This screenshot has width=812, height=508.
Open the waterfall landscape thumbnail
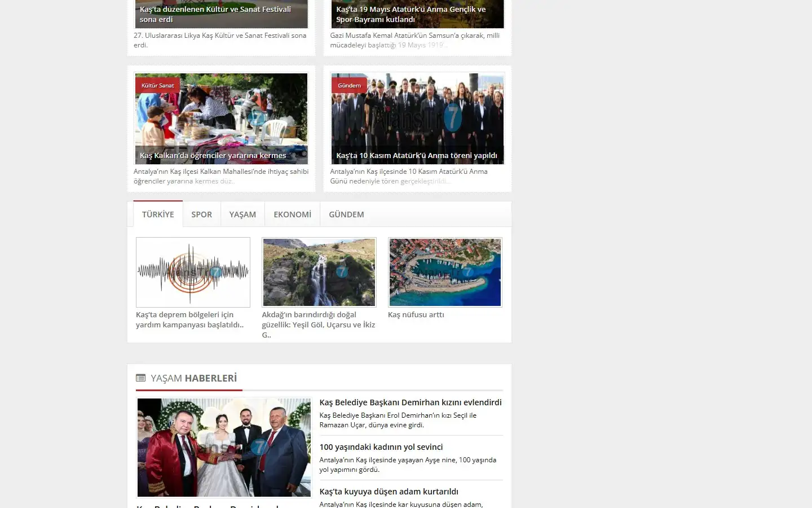click(x=319, y=272)
